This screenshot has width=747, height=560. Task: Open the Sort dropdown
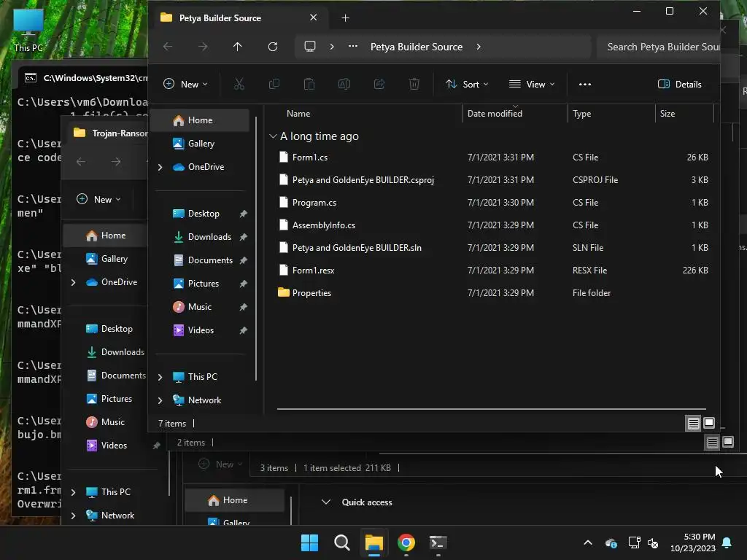[x=467, y=85]
